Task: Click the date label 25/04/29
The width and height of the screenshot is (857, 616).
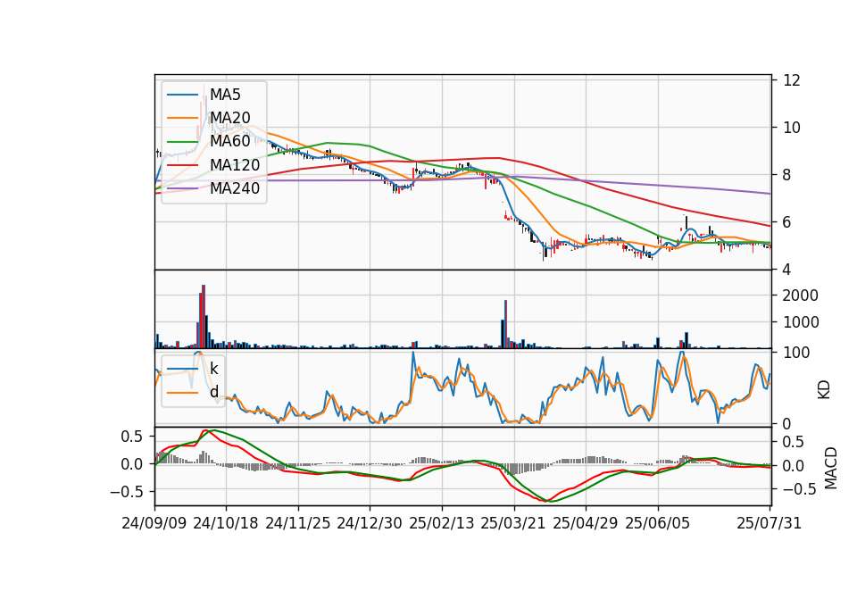Action: coord(586,523)
